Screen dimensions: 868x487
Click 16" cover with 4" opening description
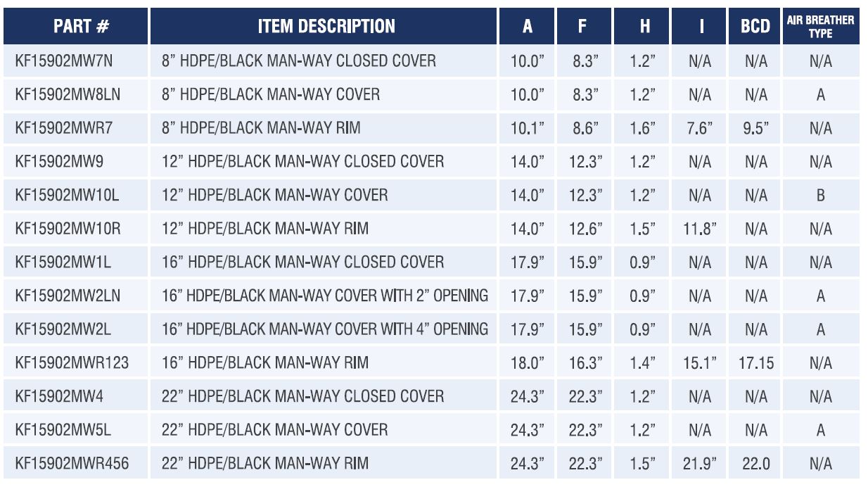[325, 329]
